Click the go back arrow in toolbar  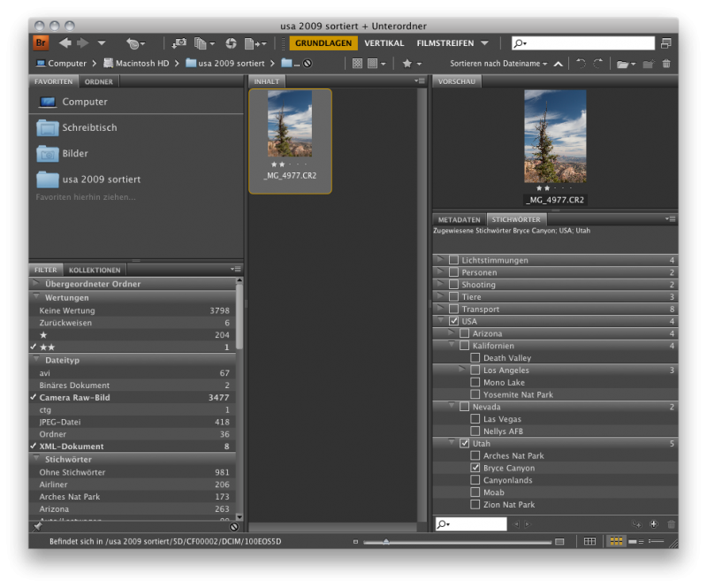(65, 43)
